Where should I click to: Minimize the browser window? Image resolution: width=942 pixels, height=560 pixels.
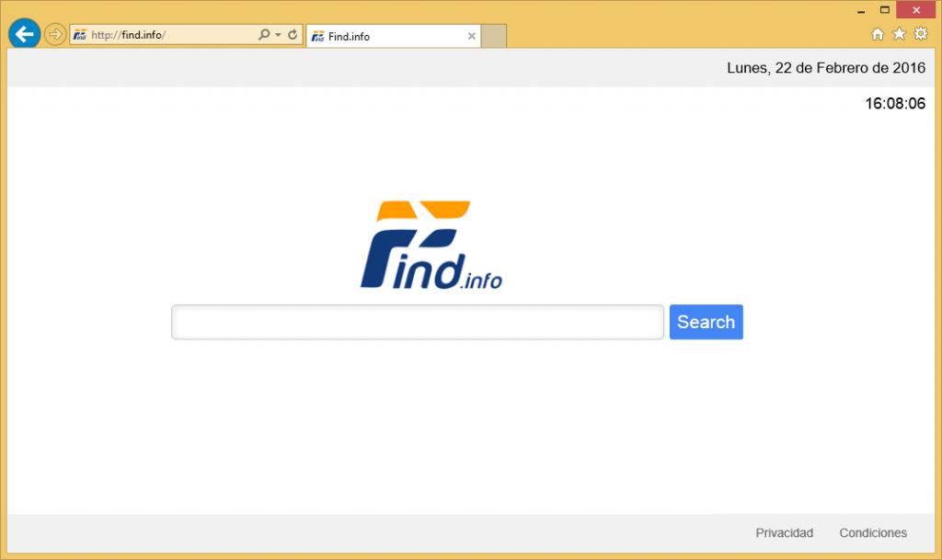861,10
